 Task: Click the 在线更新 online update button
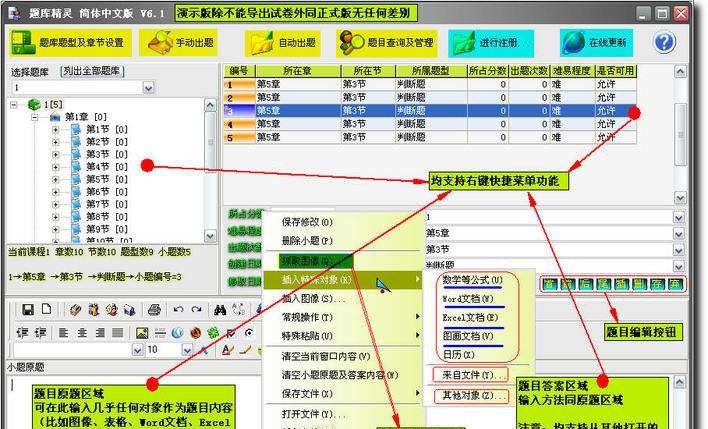(x=596, y=42)
